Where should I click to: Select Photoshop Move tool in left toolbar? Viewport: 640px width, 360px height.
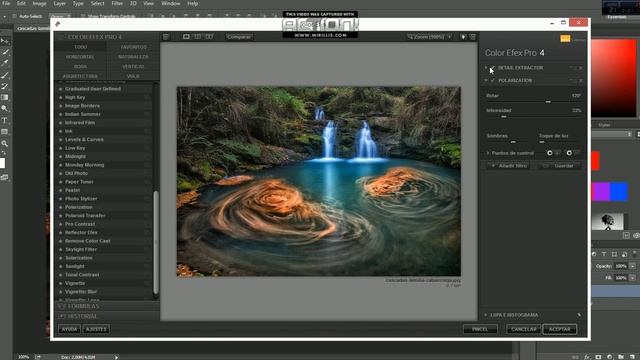4,41
